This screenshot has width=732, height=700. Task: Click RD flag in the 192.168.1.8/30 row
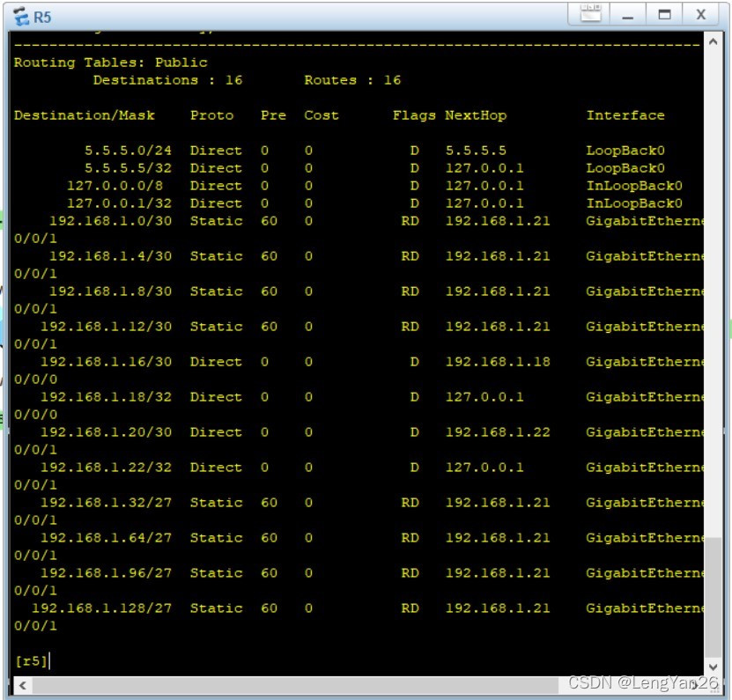click(x=410, y=291)
